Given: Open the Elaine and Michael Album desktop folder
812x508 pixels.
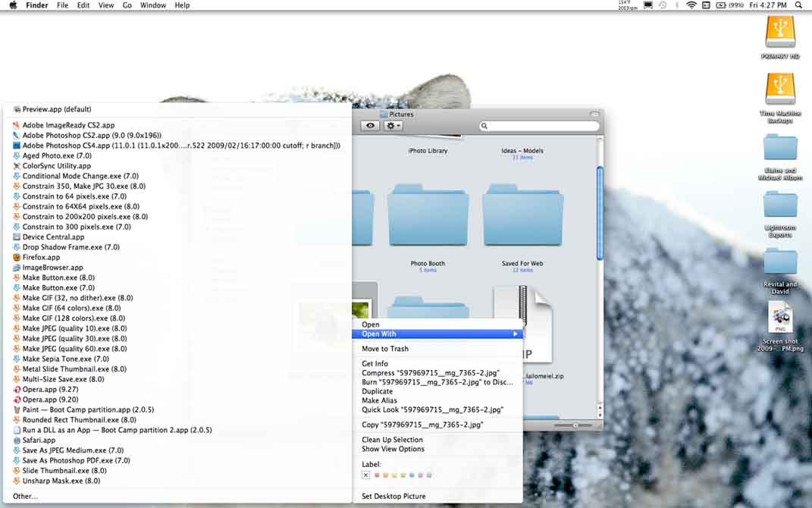Looking at the screenshot, I should tap(780, 147).
